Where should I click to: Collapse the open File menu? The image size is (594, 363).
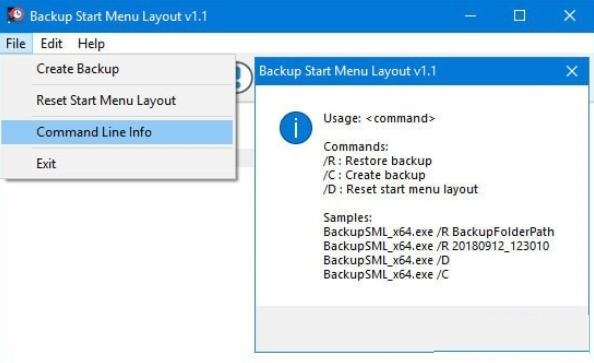16,44
